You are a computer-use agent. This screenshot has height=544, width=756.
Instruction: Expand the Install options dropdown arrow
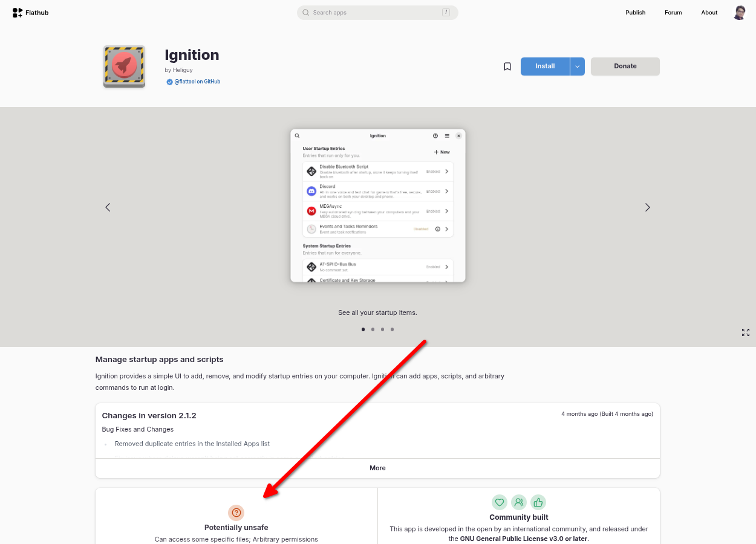(x=578, y=66)
